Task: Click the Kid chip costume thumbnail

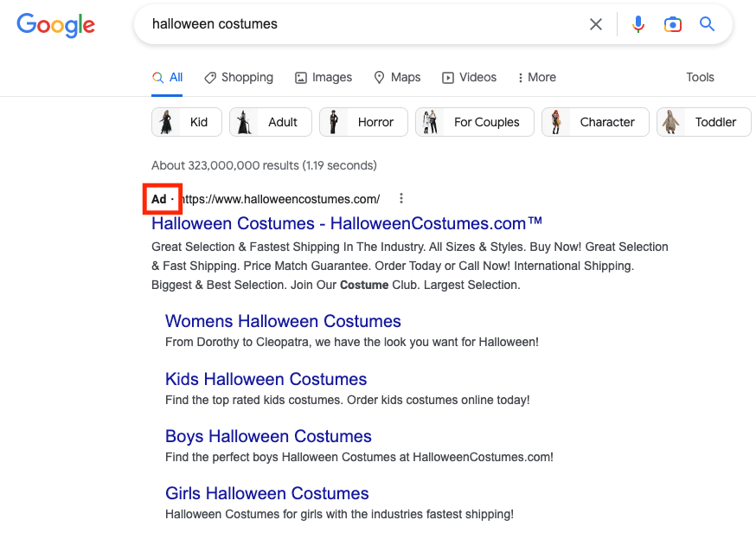Action: point(166,122)
